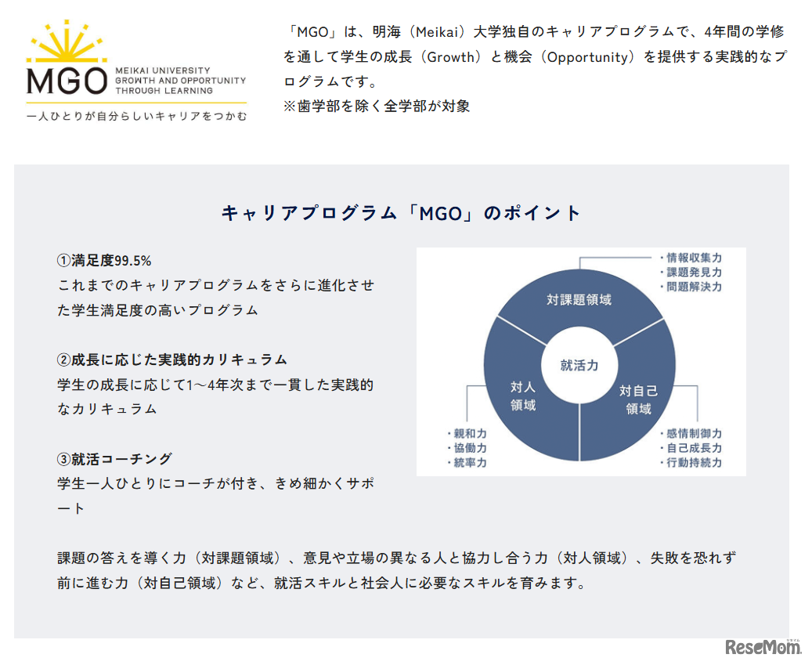Screen dimensions: 812x665
Task: Click the label '・統率力'
Action: point(467,462)
